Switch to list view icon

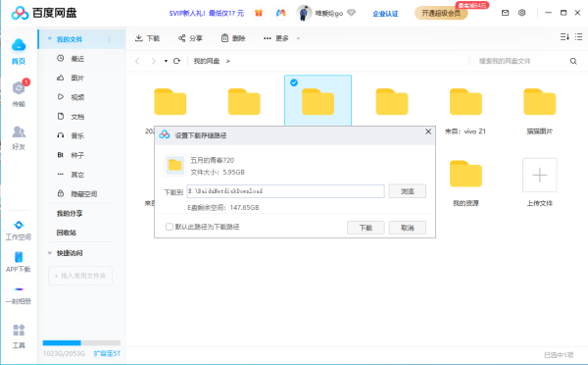click(x=578, y=37)
